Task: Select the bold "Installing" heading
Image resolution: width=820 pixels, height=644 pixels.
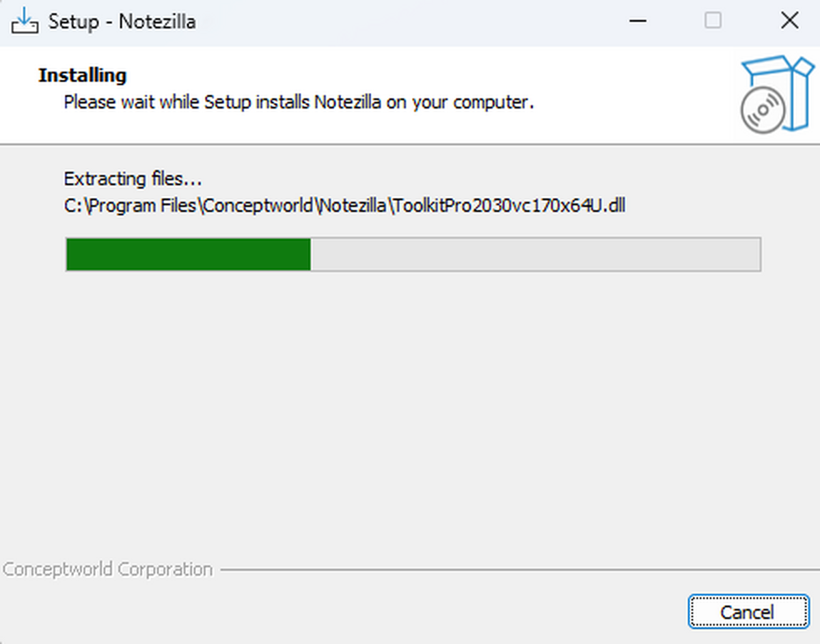Action: (x=83, y=75)
